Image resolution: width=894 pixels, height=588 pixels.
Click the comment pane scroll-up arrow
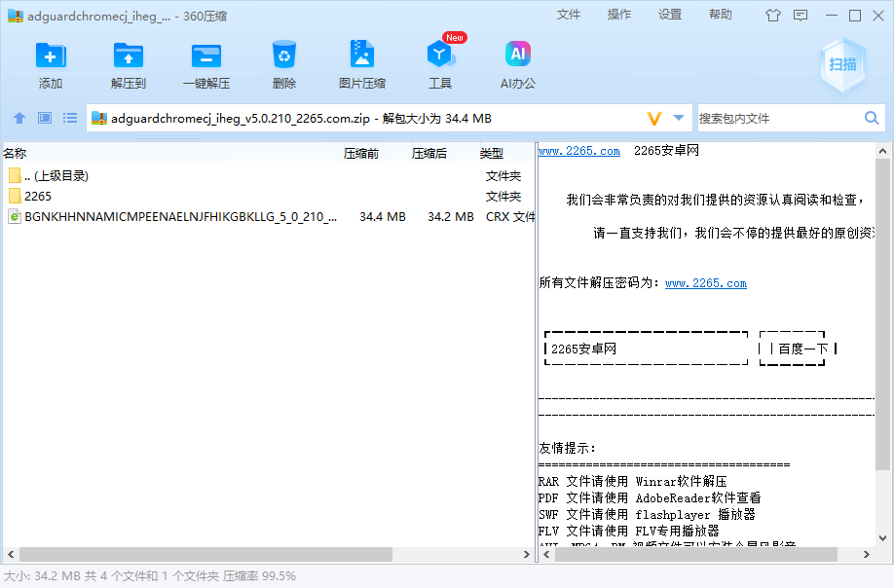coord(882,151)
